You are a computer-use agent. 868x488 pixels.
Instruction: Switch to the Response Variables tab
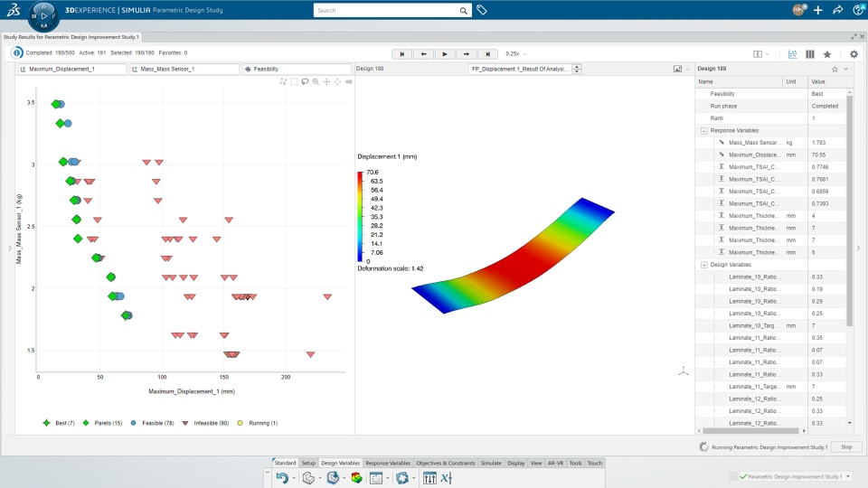pyautogui.click(x=388, y=463)
